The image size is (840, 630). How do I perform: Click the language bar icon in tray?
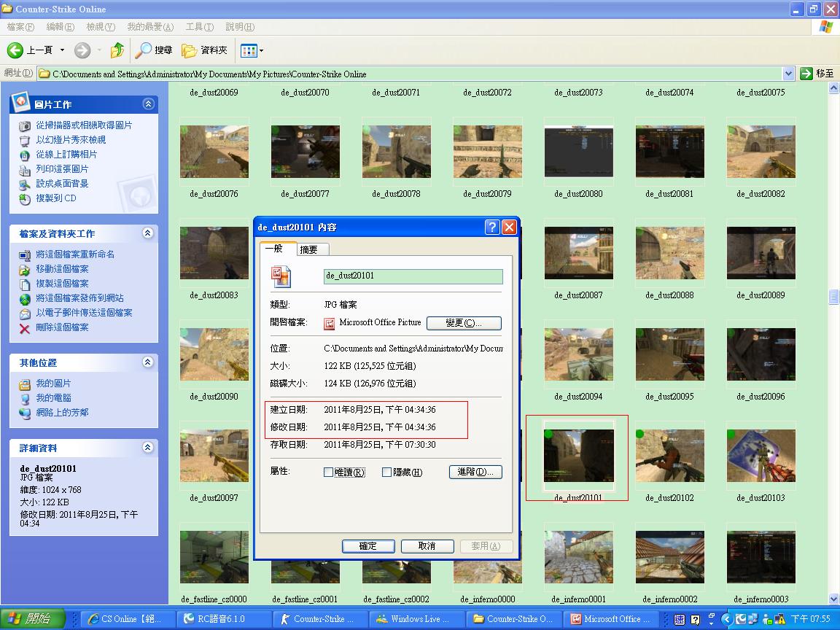(x=679, y=620)
